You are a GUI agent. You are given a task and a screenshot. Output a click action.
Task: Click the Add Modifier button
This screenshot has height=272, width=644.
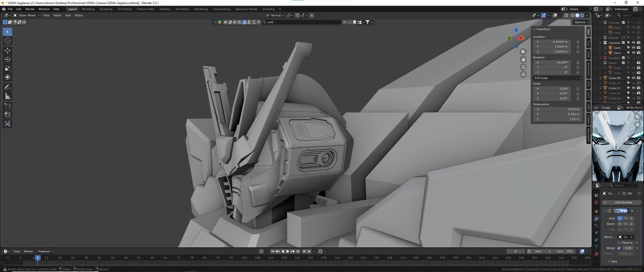click(x=621, y=202)
